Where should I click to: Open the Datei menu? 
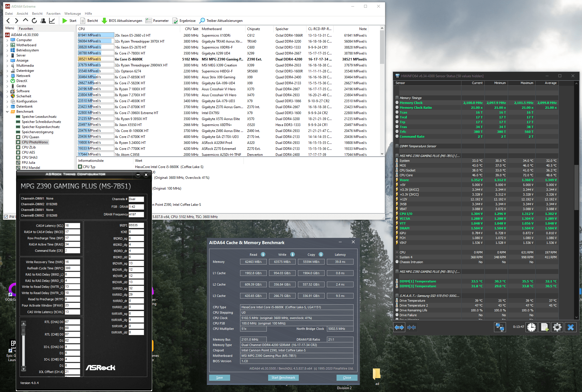tap(9, 13)
